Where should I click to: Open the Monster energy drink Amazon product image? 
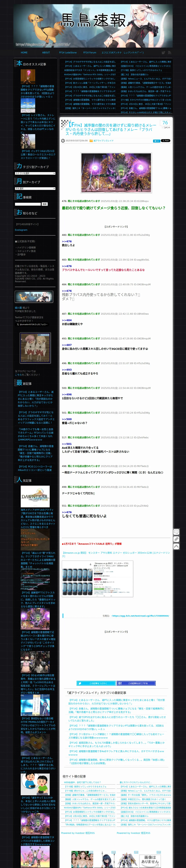(x=97, y=579)
